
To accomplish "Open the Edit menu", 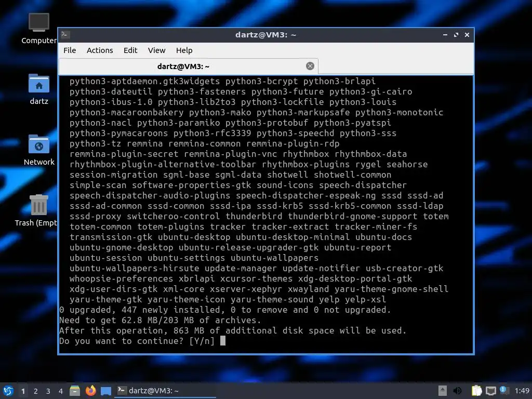I will 130,50.
